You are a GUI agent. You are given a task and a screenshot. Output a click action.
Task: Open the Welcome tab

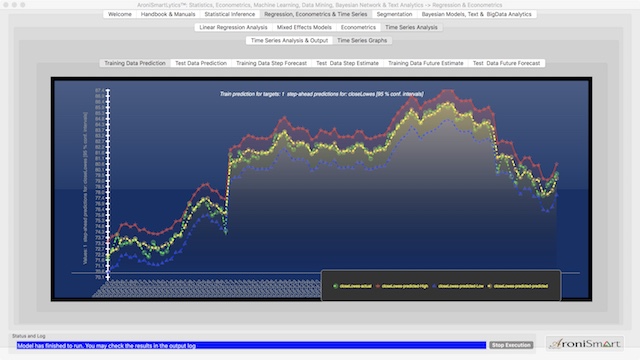pos(120,14)
